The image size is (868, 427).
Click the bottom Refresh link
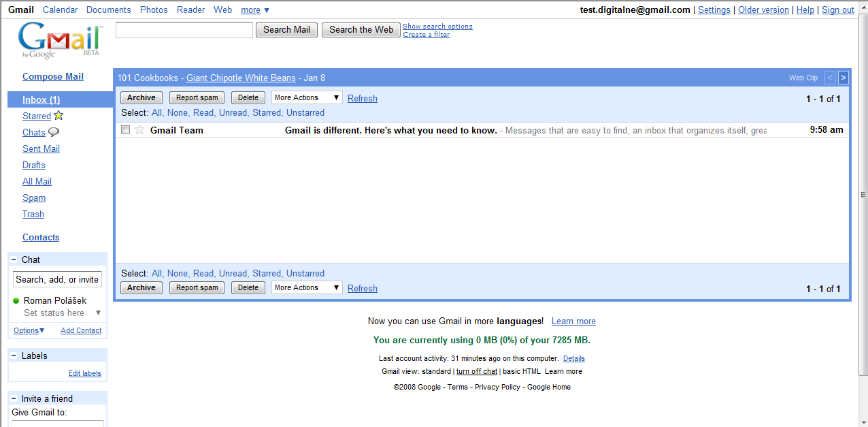pyautogui.click(x=363, y=288)
